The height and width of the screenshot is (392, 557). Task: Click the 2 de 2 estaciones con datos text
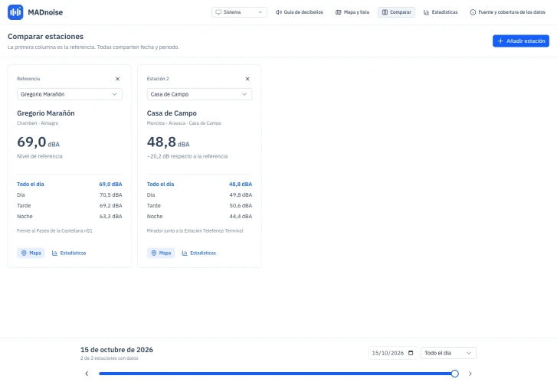[110, 358]
